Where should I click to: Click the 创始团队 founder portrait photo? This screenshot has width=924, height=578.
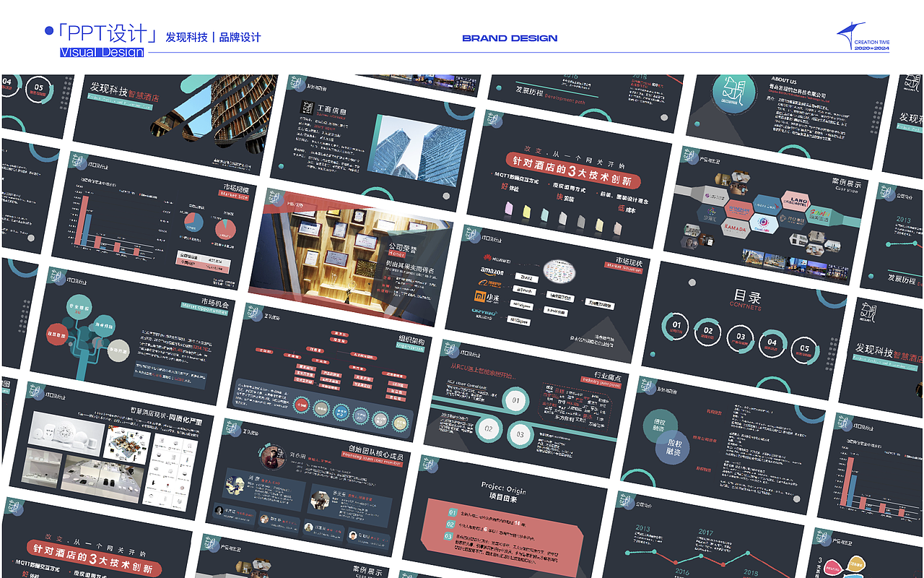[271, 457]
